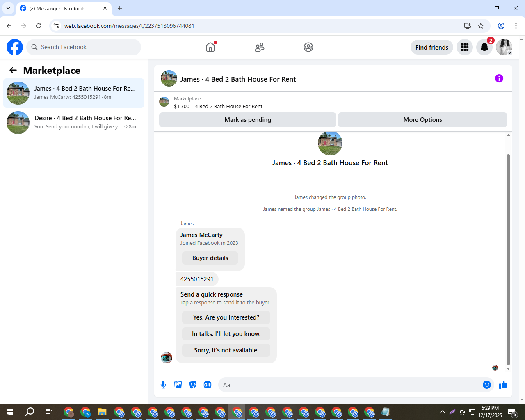Image resolution: width=525 pixels, height=420 pixels.
Task: Click the sender's avatar beside quick responses
Action: tap(167, 358)
